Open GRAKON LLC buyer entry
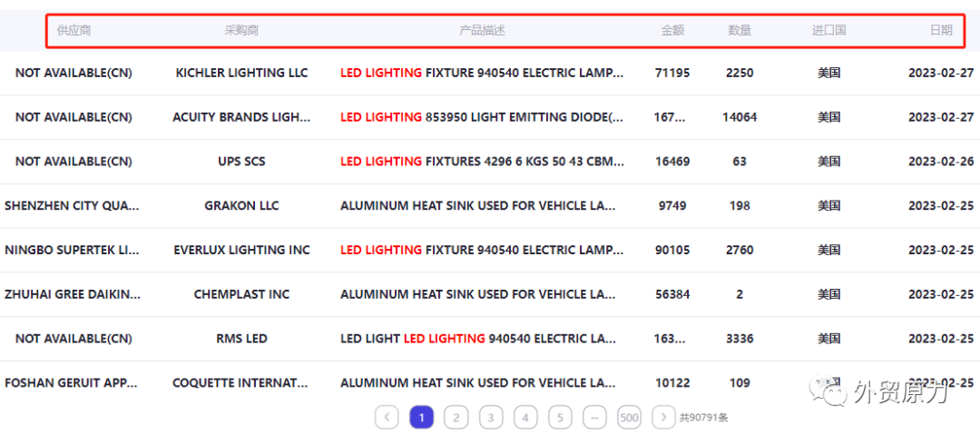 click(x=242, y=205)
